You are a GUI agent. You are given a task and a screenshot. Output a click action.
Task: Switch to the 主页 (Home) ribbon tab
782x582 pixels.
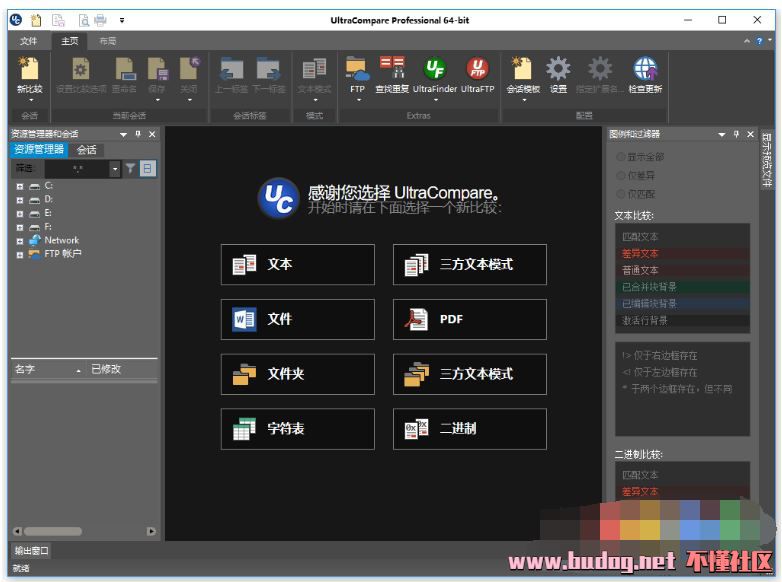coord(69,41)
